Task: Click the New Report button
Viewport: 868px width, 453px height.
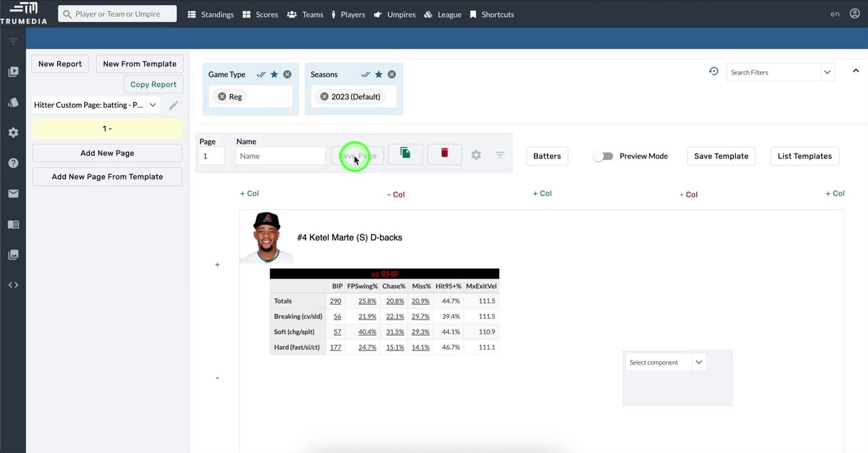Action: click(60, 64)
